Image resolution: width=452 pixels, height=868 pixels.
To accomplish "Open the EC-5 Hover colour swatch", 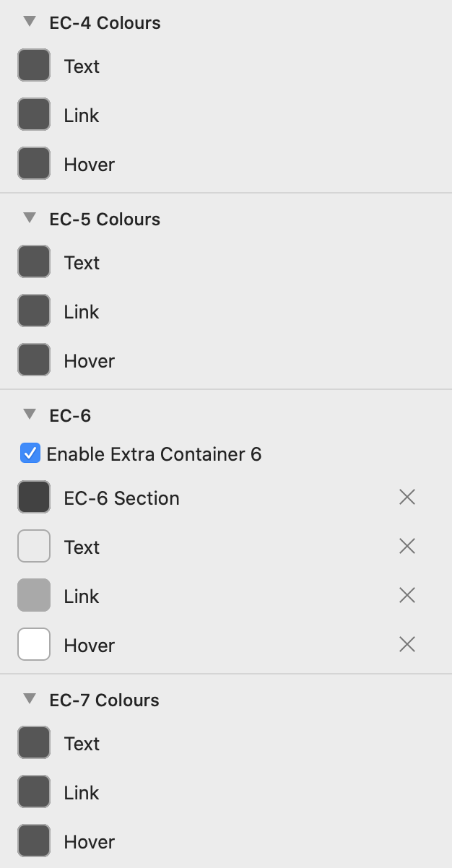I will pos(34,360).
